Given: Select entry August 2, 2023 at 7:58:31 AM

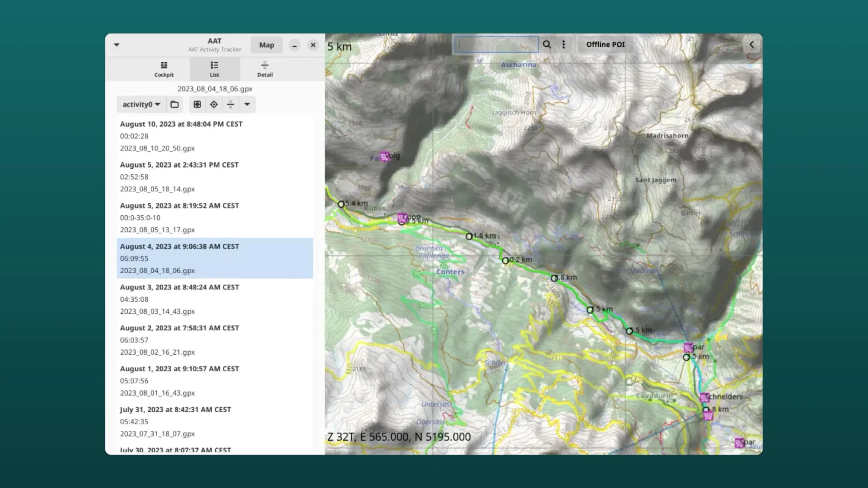Looking at the screenshot, I should point(215,339).
